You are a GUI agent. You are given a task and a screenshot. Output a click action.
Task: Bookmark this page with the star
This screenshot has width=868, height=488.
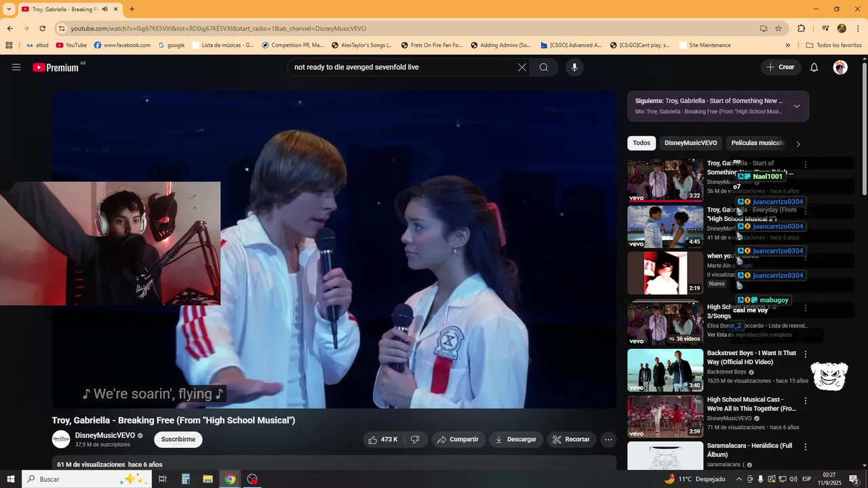(778, 28)
